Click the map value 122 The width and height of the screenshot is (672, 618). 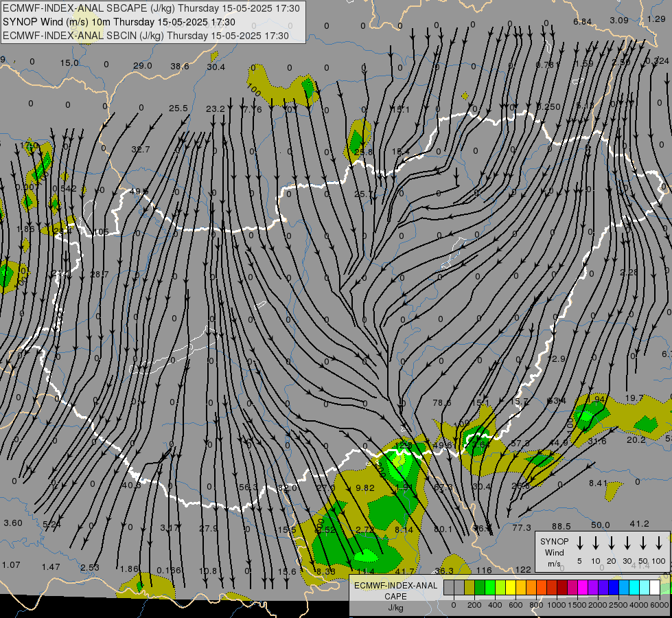click(x=523, y=569)
